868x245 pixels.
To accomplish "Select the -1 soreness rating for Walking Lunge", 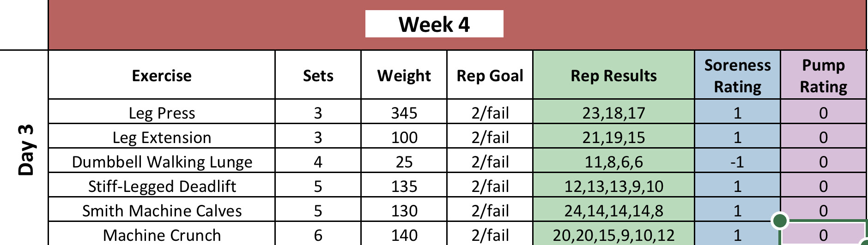I will point(737,161).
